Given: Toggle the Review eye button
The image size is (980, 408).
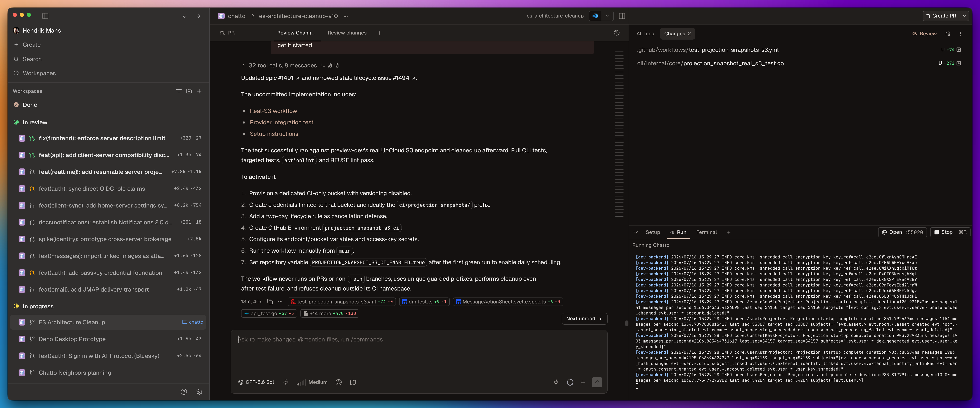Looking at the screenshot, I should [924, 34].
